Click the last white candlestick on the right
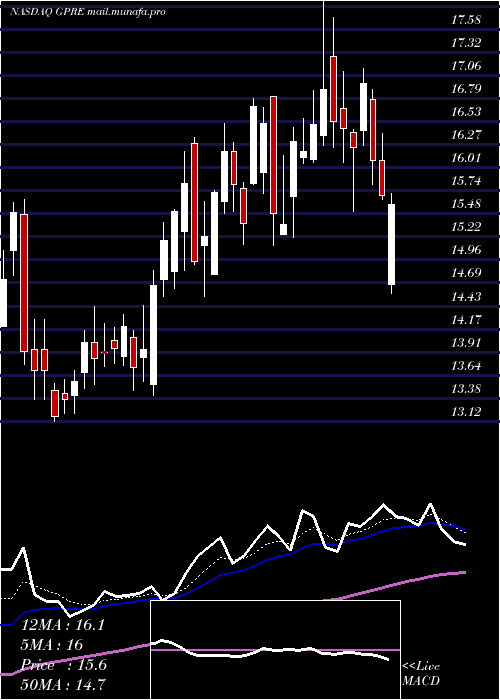This screenshot has height=700, width=500. (x=392, y=244)
